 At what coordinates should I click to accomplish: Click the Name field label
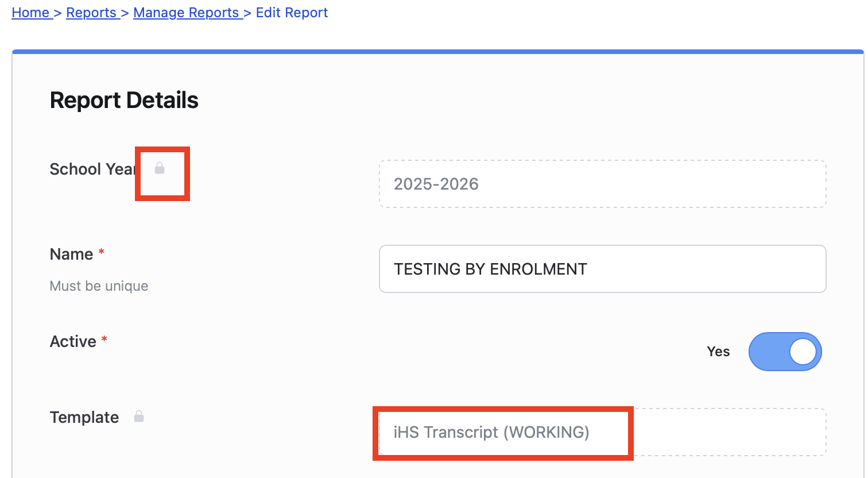(x=71, y=254)
